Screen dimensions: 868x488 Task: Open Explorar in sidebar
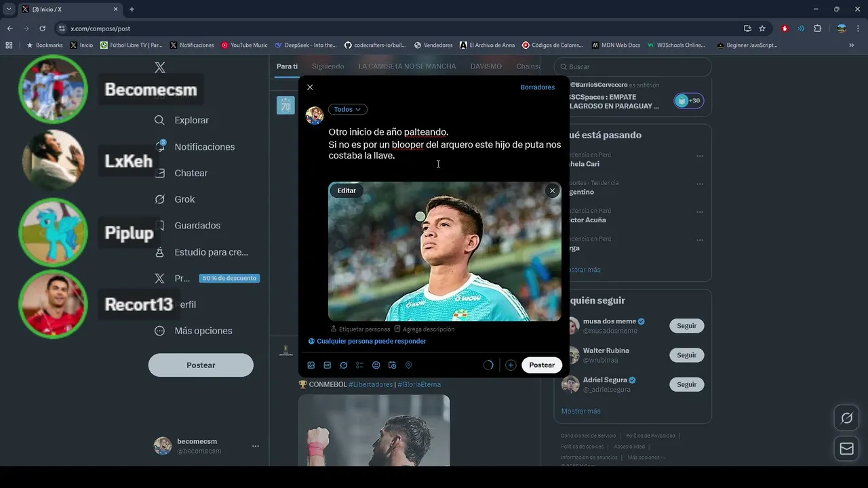[182, 120]
